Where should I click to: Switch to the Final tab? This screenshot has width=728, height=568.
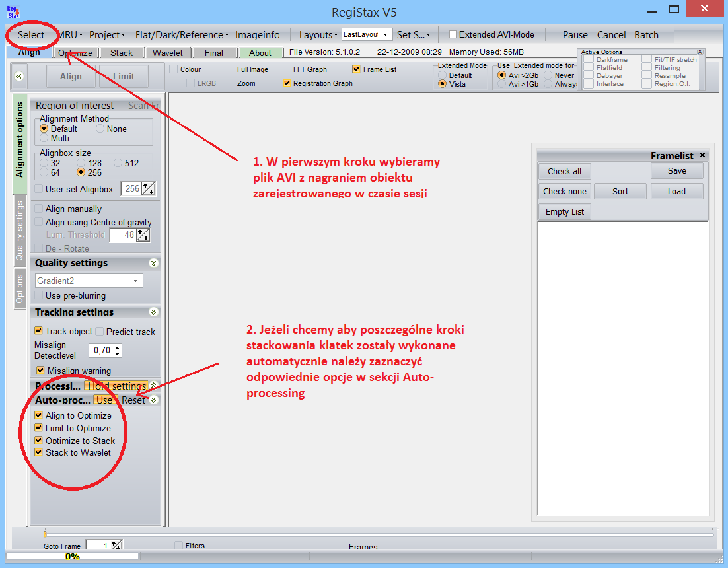pos(214,53)
